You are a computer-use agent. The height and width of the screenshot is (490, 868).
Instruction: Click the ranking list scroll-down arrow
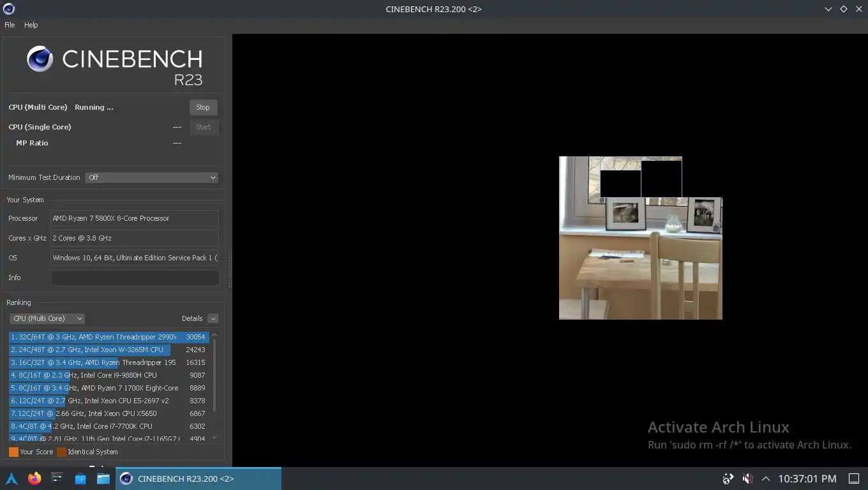click(214, 438)
